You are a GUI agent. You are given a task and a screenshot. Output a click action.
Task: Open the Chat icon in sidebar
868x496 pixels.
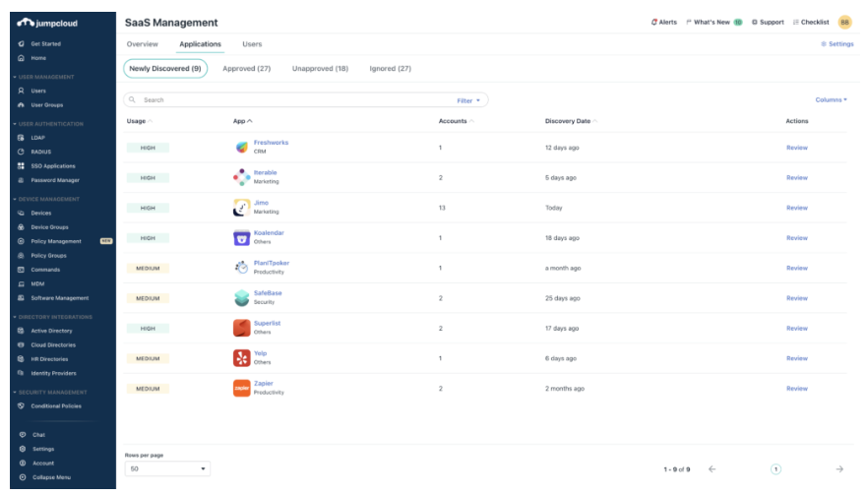coord(22,434)
